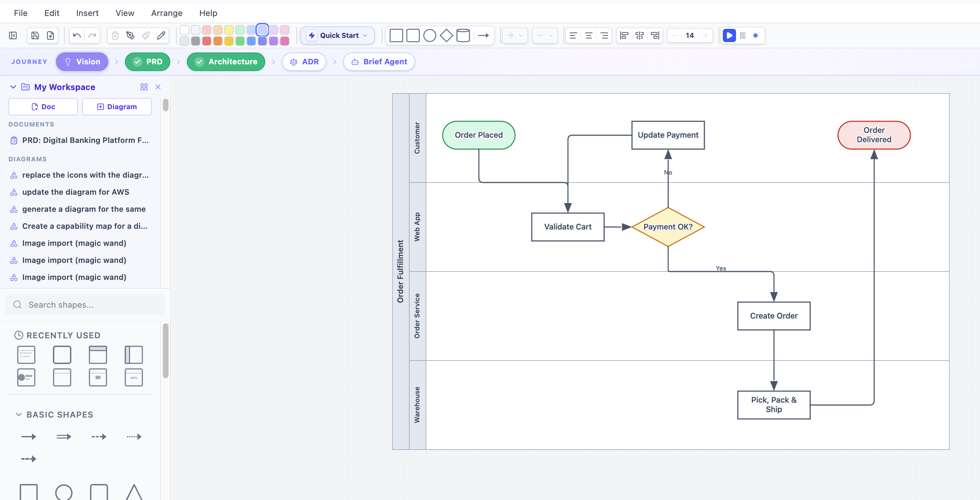Click the blue record dot
Viewport: 980px width, 500px height.
[756, 35]
